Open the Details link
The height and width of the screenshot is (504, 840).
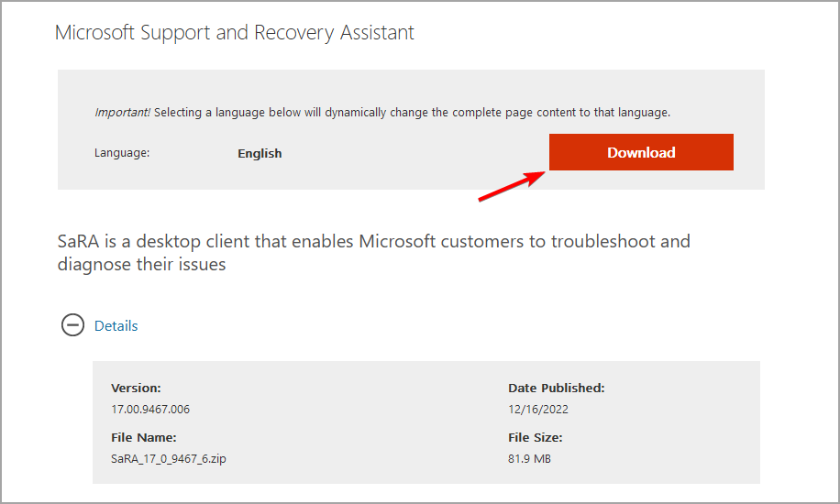click(116, 325)
